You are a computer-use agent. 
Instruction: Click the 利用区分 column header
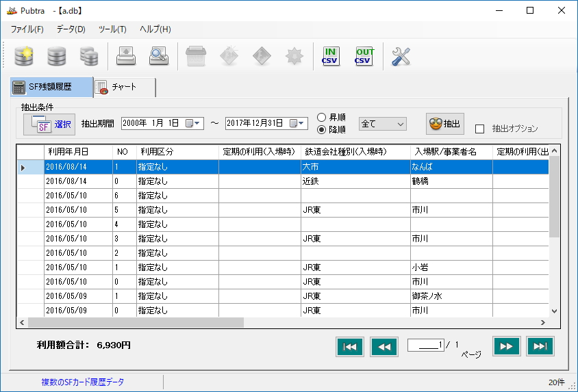pyautogui.click(x=177, y=152)
